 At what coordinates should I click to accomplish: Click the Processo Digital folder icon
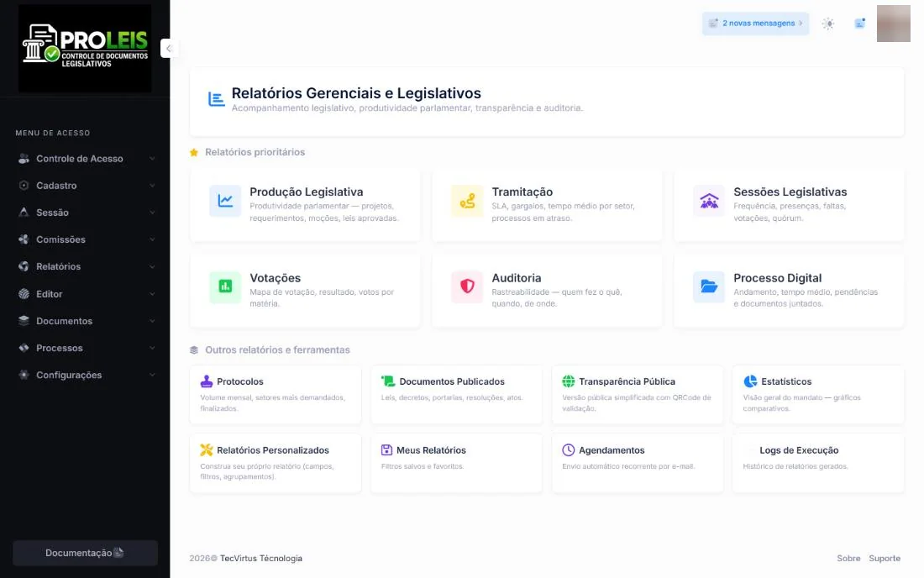coord(709,287)
